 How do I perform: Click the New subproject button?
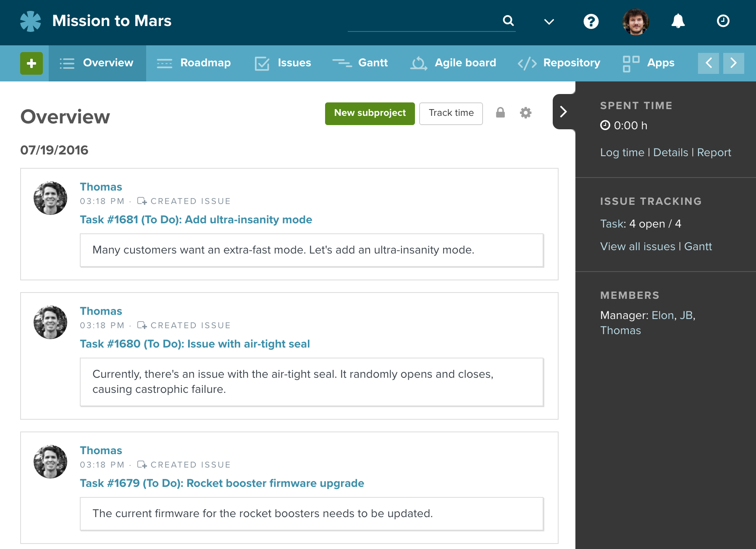pos(370,113)
